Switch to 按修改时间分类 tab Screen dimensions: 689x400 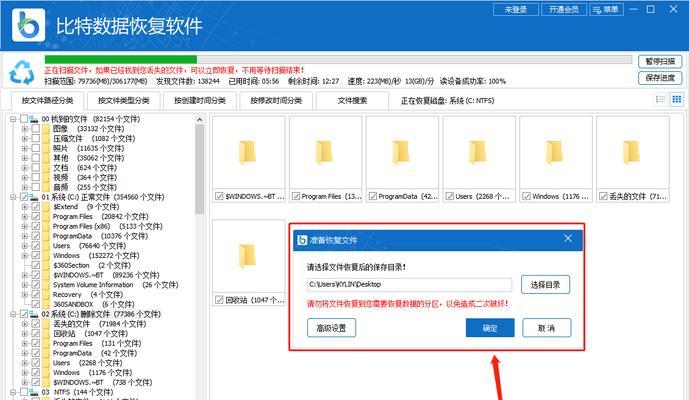pyautogui.click(x=276, y=101)
